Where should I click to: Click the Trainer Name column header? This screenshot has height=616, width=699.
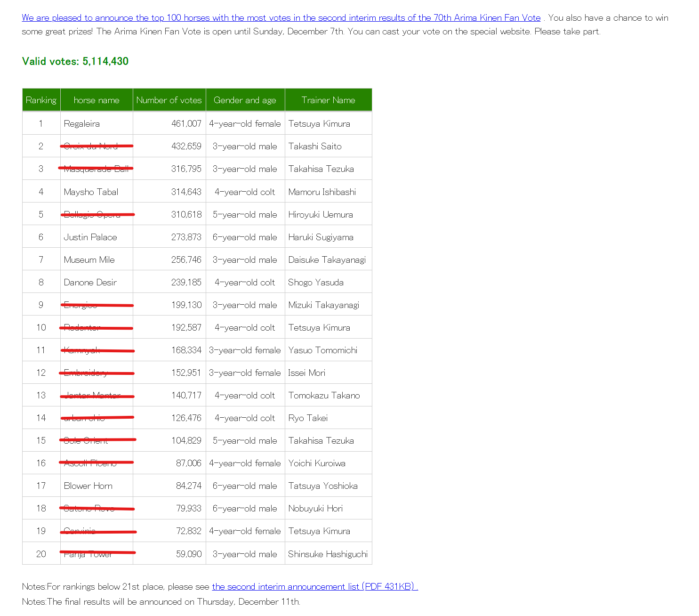(328, 100)
